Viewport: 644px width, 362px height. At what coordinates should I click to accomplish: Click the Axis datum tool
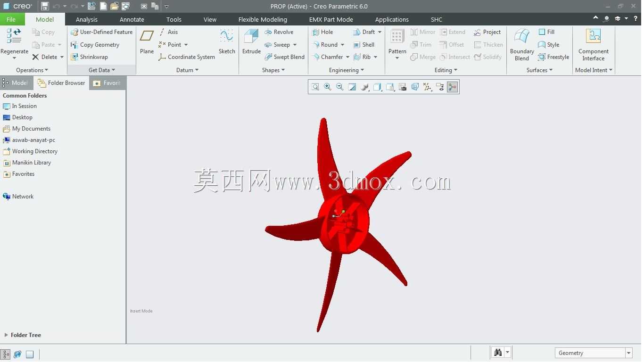(x=168, y=32)
